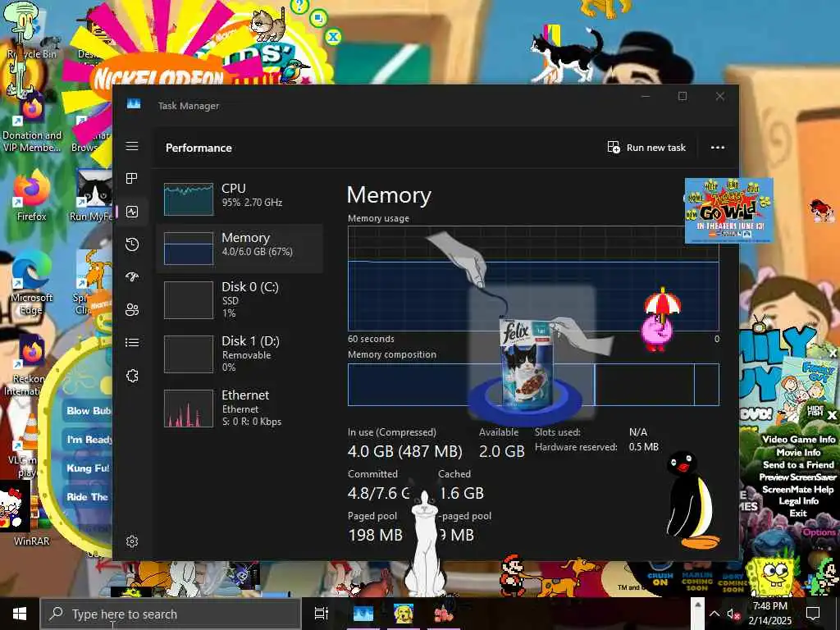
Task: Select Legal Info menu entry
Action: coord(798,501)
